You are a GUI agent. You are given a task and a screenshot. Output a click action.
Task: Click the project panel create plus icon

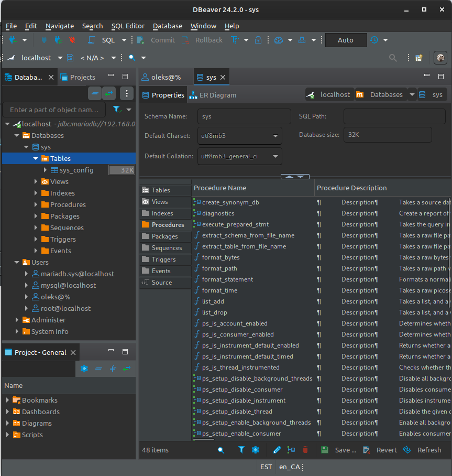[x=113, y=369]
